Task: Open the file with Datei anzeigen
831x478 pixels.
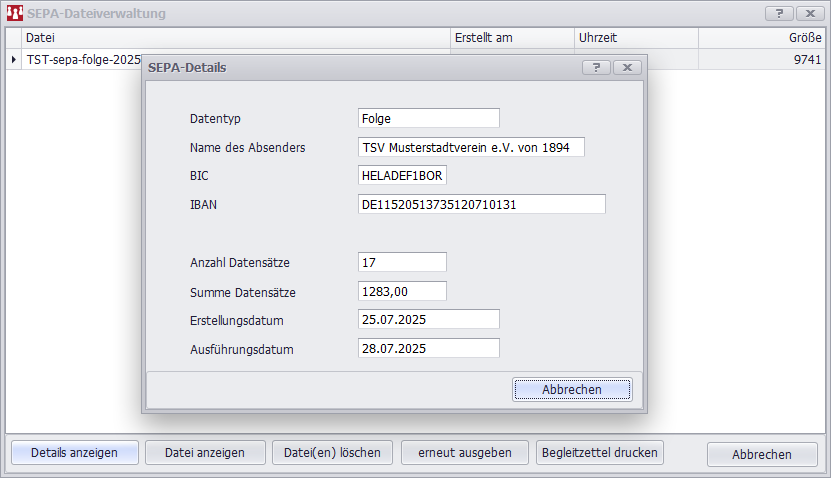Action: point(205,453)
